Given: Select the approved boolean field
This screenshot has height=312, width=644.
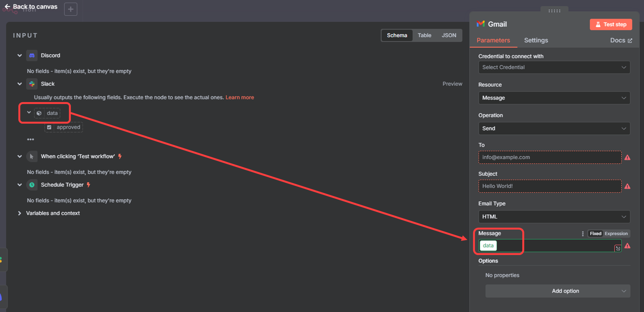Looking at the screenshot, I should pyautogui.click(x=64, y=127).
